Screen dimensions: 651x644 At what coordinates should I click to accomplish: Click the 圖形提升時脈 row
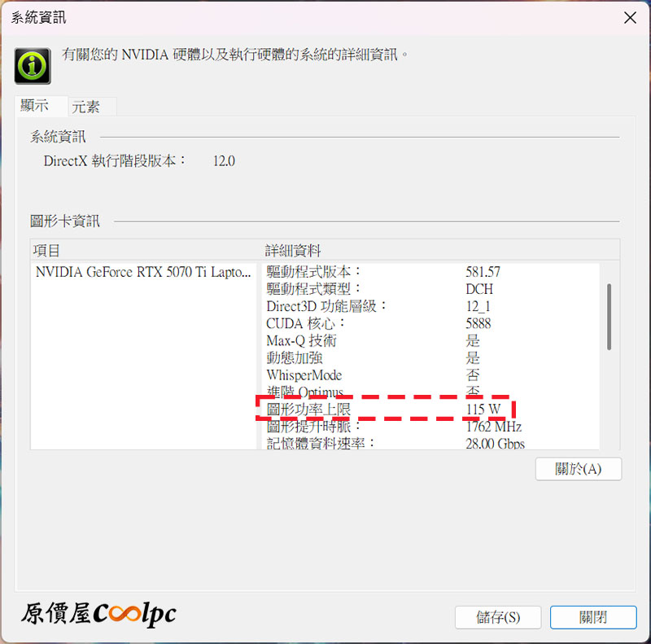click(x=432, y=427)
